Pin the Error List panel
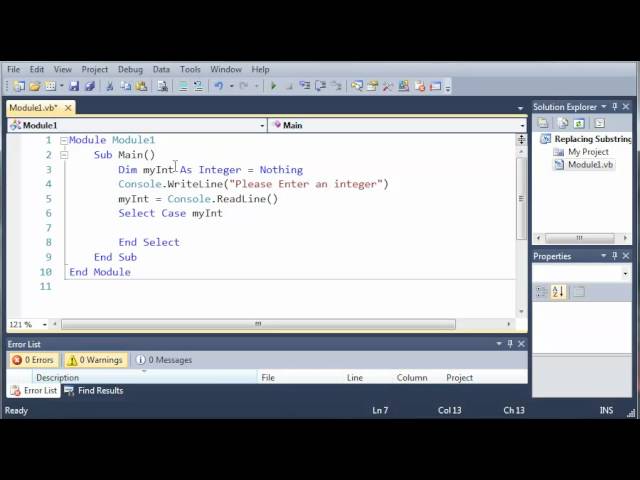 coord(511,344)
